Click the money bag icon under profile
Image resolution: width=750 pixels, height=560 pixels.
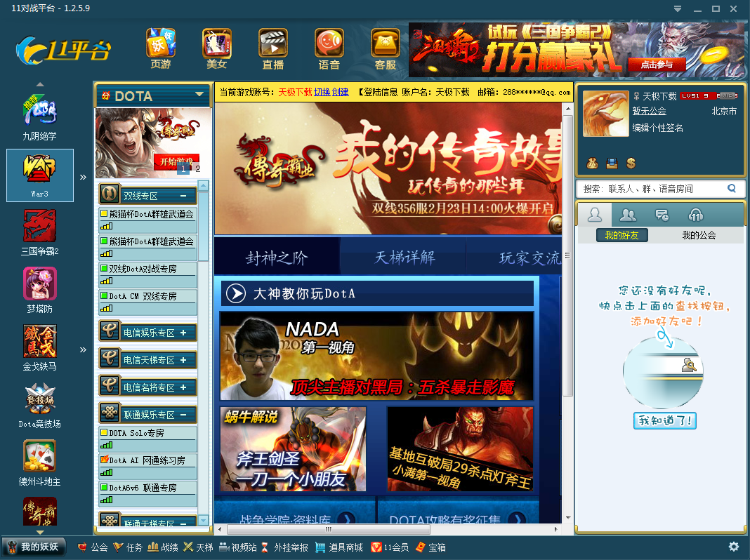592,164
